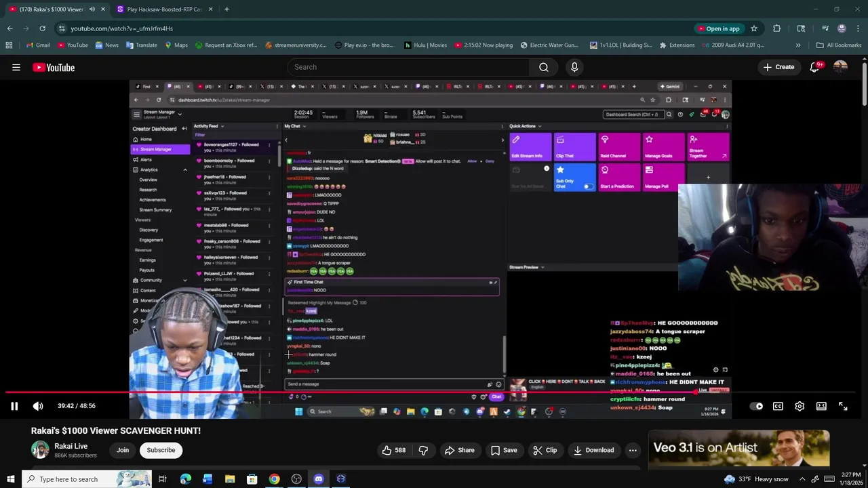The height and width of the screenshot is (488, 868).
Task: Clip the video with scissors button
Action: (x=545, y=450)
